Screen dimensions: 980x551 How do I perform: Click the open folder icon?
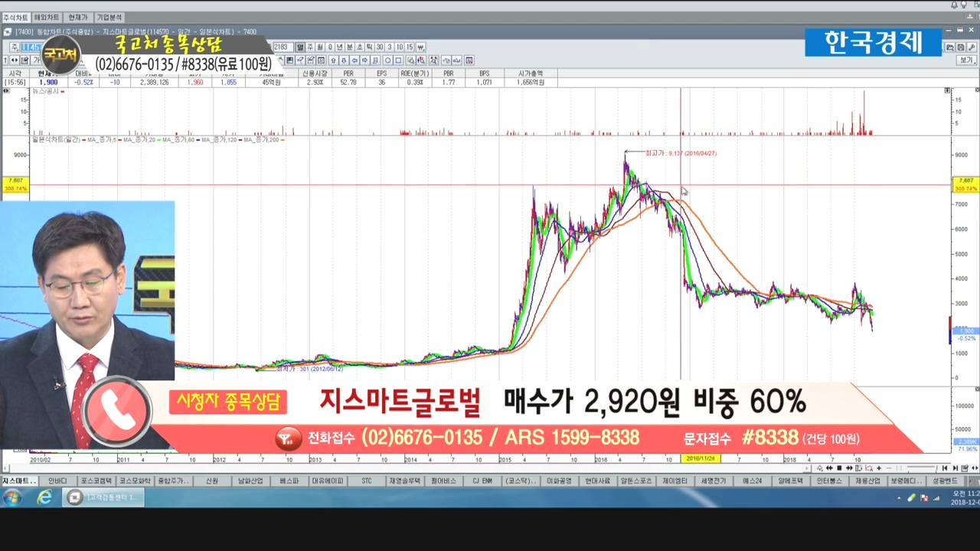[x=949, y=47]
